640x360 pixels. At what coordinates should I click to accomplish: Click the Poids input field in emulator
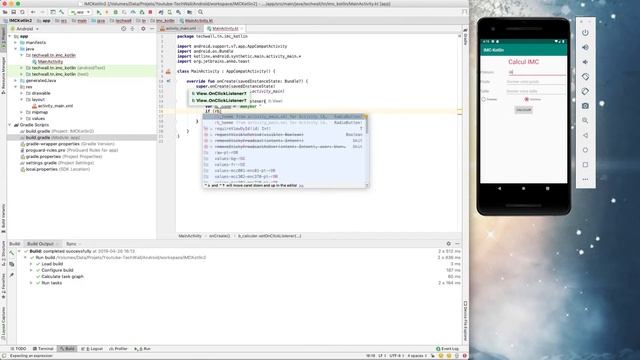[x=536, y=82]
